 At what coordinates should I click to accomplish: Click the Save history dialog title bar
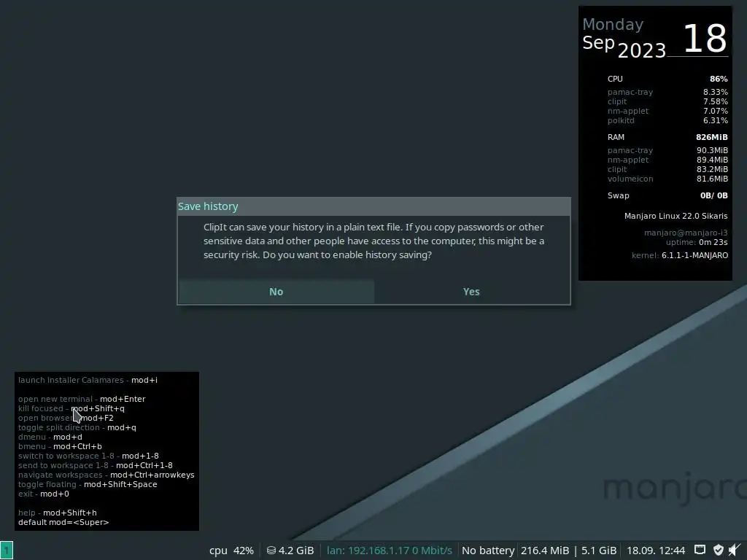pos(373,206)
